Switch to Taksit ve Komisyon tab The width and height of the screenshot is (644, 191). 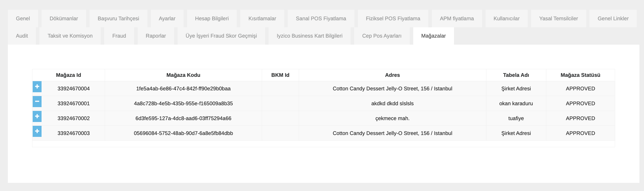tap(70, 36)
